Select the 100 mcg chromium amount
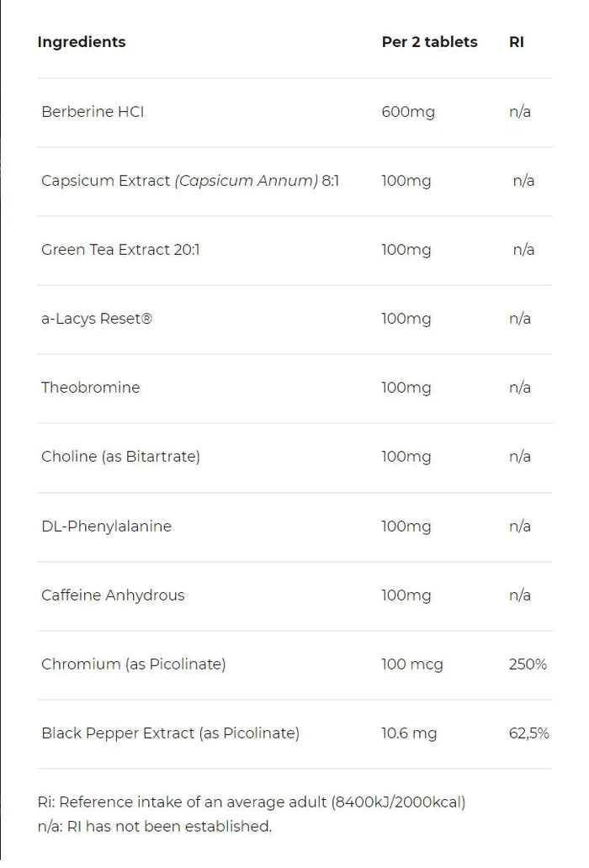This screenshot has height=868, width=589. (411, 664)
